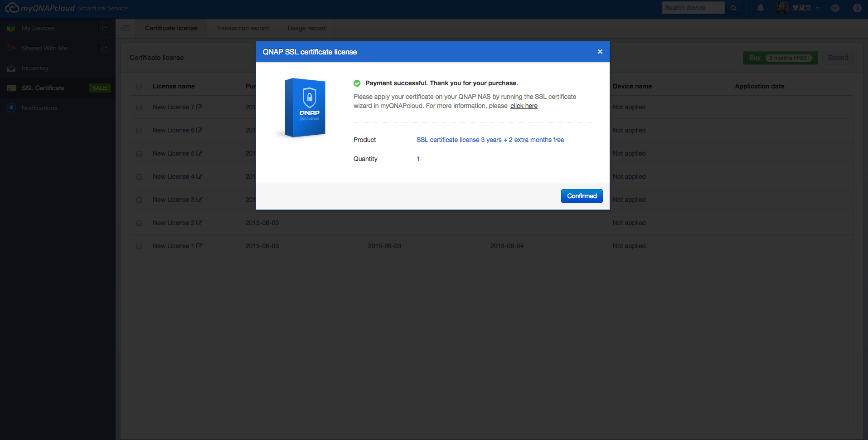868x440 pixels.
Task: Switch to the Transaction record tab
Action: pos(242,28)
